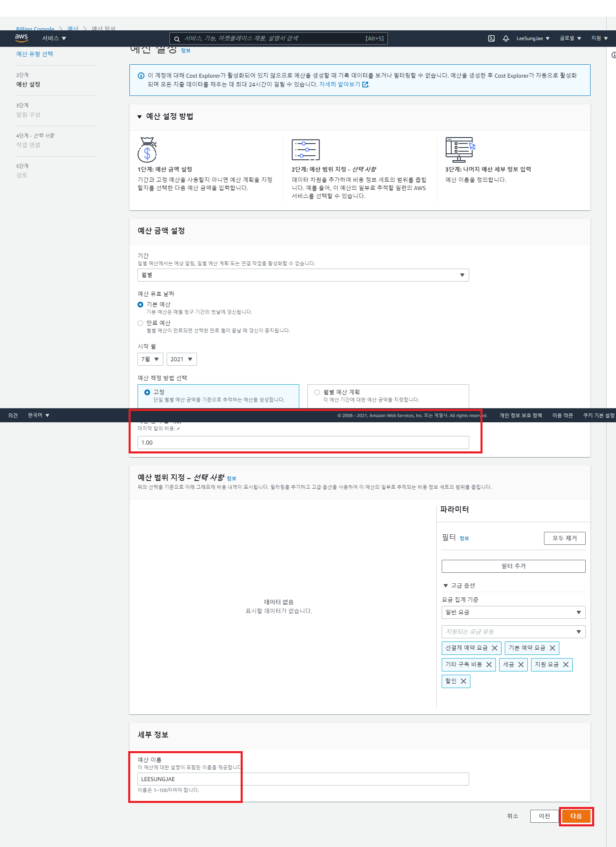Go to 예산 유형 선택 step
The width and height of the screenshot is (616, 847).
(x=34, y=54)
